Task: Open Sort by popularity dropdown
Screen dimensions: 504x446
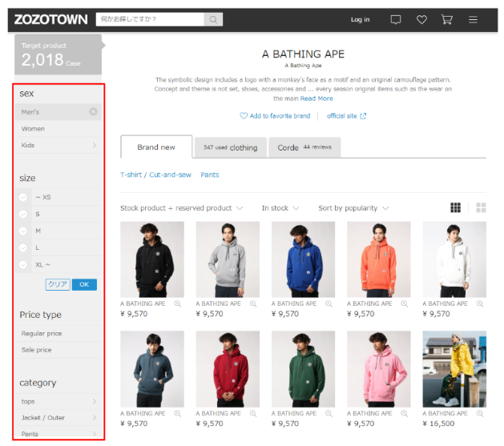Action: 353,208
